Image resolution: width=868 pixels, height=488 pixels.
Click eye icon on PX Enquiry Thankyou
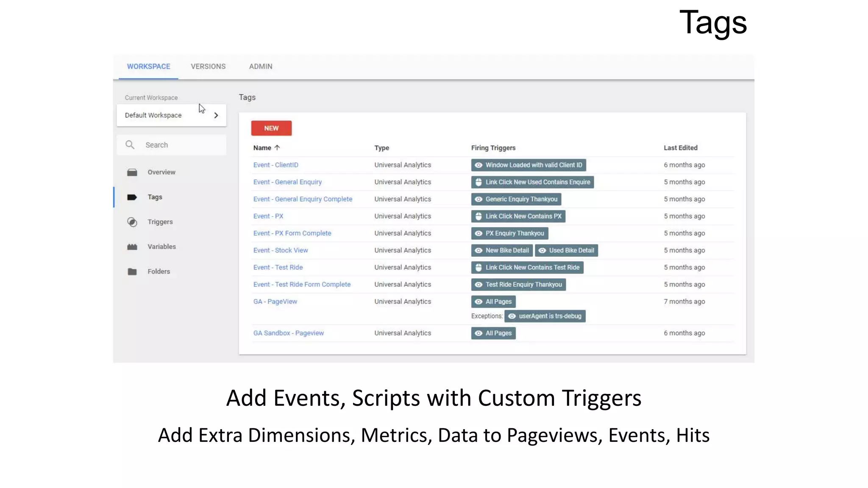point(479,233)
